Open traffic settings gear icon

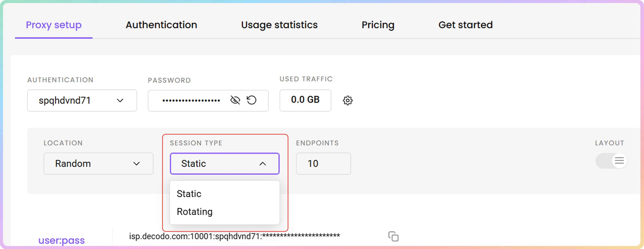pos(348,100)
